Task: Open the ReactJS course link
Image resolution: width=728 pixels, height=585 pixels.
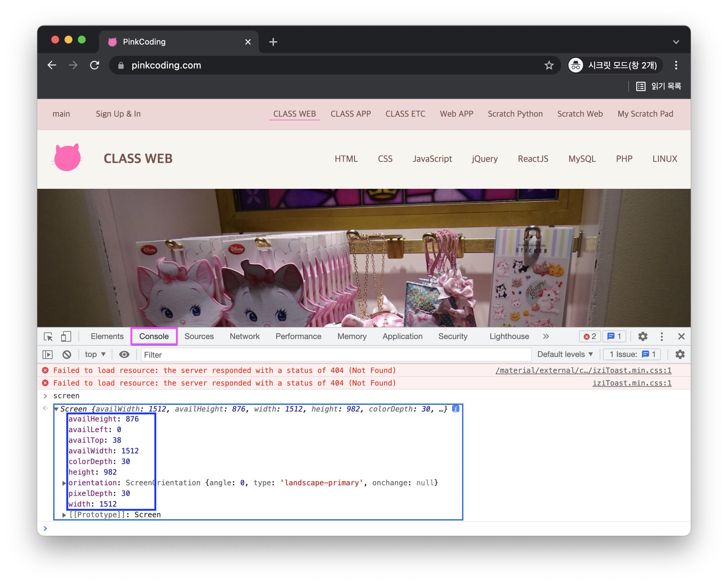Action: pos(533,159)
